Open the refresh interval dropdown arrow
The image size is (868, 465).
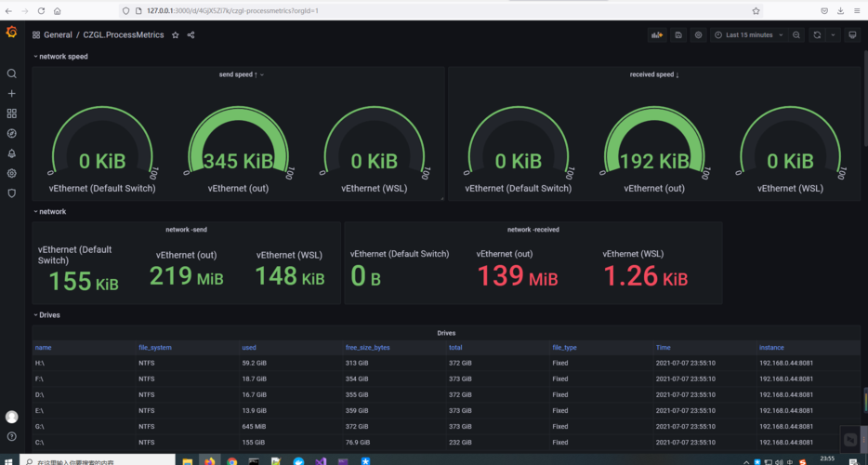click(833, 35)
